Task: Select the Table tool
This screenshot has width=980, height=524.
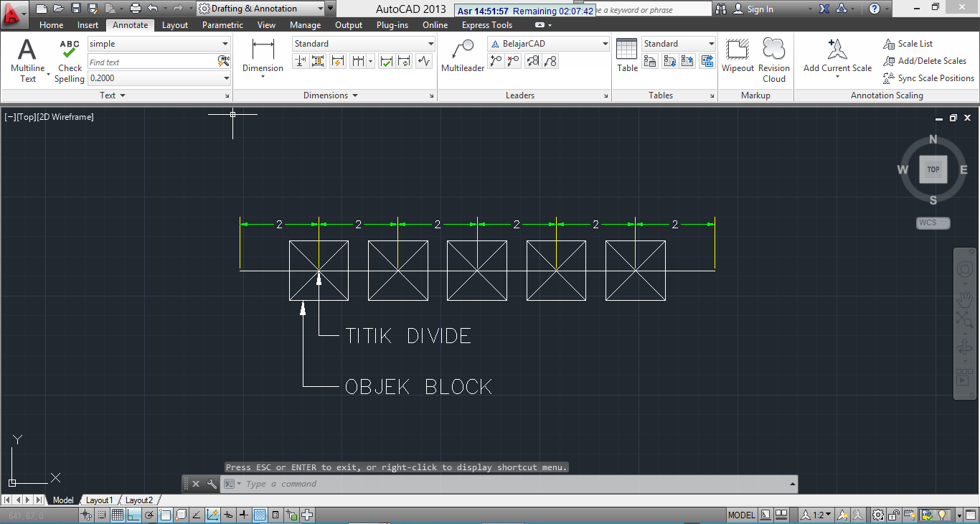Action: click(626, 54)
